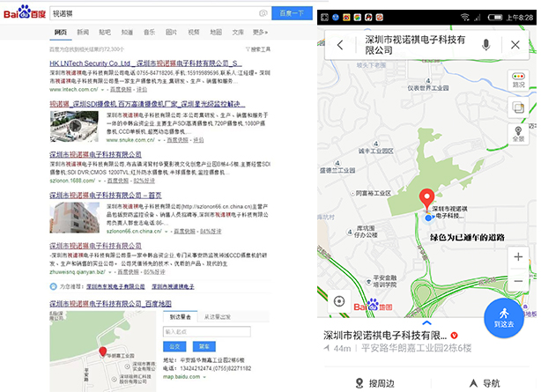The image size is (541, 392).
Task: Tap the X clear icon in map search
Action: [515, 45]
